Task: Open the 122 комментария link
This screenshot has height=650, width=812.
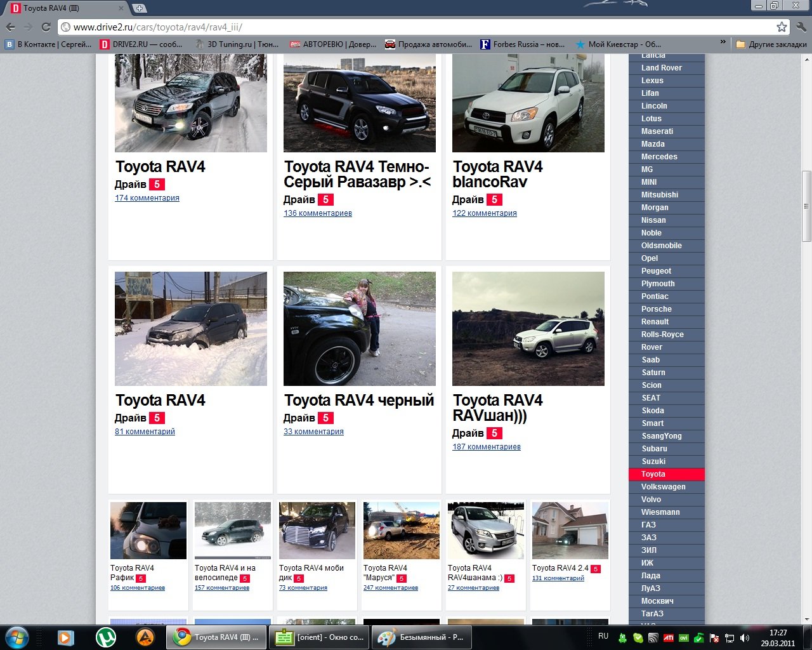Action: coord(485,213)
